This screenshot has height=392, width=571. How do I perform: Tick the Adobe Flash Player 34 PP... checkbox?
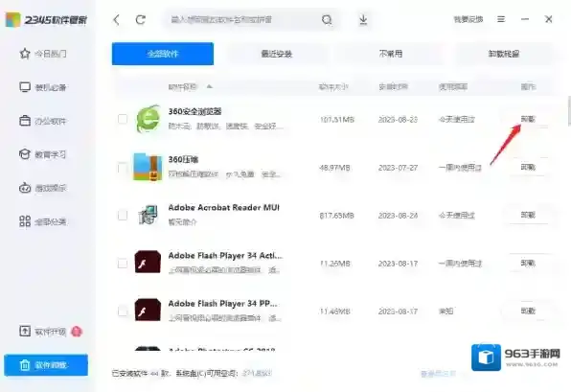pyautogui.click(x=123, y=311)
